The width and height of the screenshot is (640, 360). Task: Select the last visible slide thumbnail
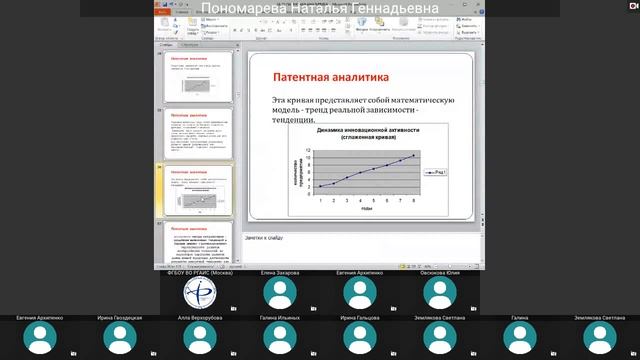[198, 242]
